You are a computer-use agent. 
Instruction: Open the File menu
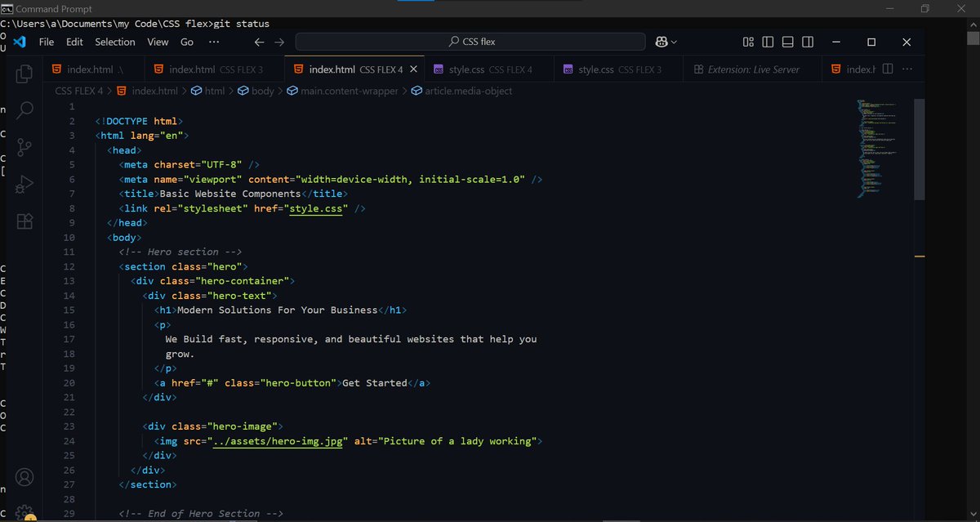(x=47, y=42)
